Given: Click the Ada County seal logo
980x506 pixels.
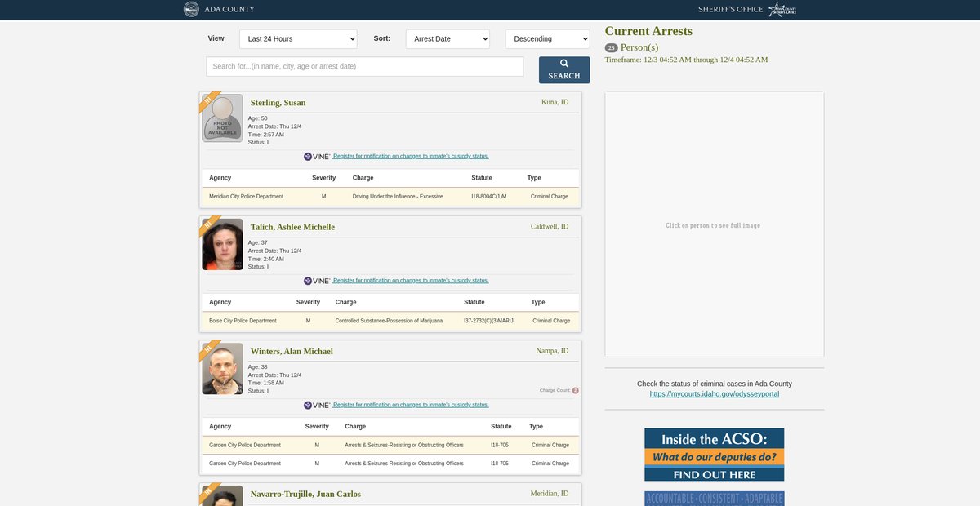Looking at the screenshot, I should (191, 9).
